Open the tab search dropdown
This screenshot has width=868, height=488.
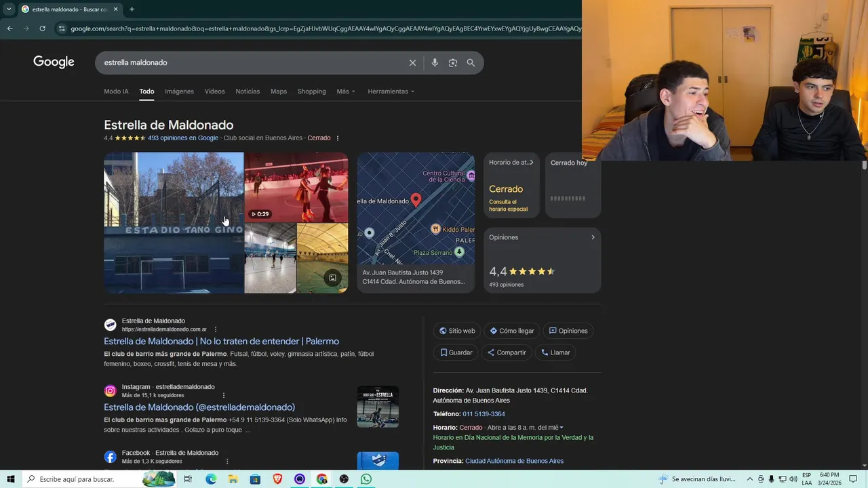[9, 9]
